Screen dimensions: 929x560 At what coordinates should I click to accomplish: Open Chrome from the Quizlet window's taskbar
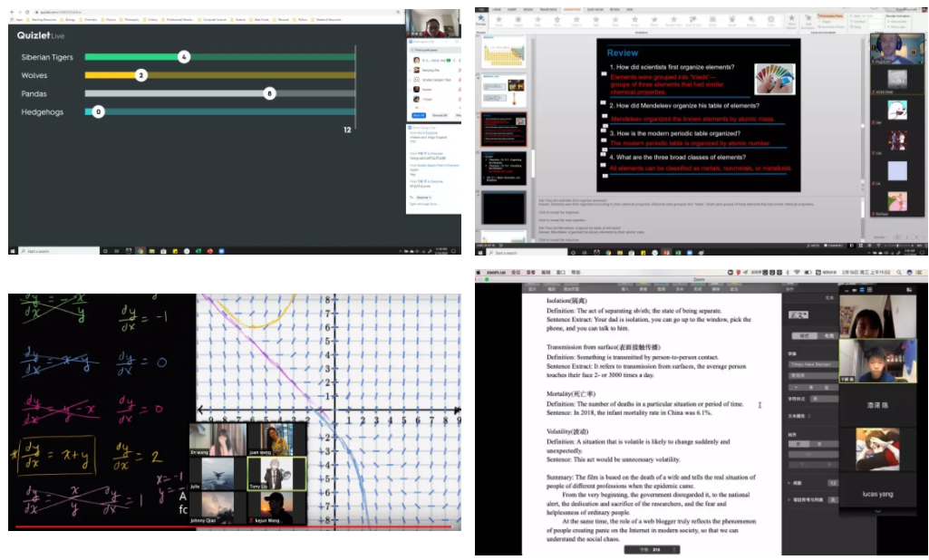(140, 251)
